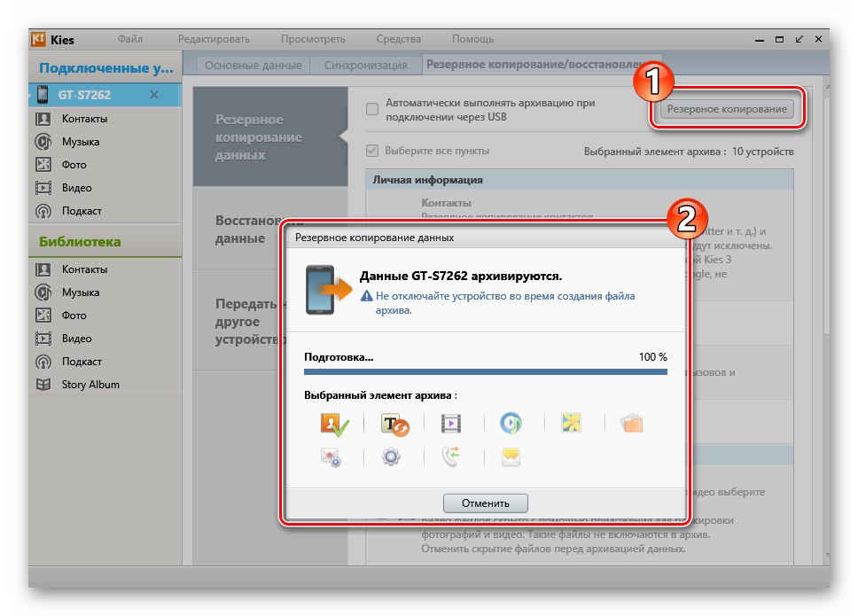Click the blue warning triangle icon in dialog
The width and height of the screenshot is (858, 616).
366,296
